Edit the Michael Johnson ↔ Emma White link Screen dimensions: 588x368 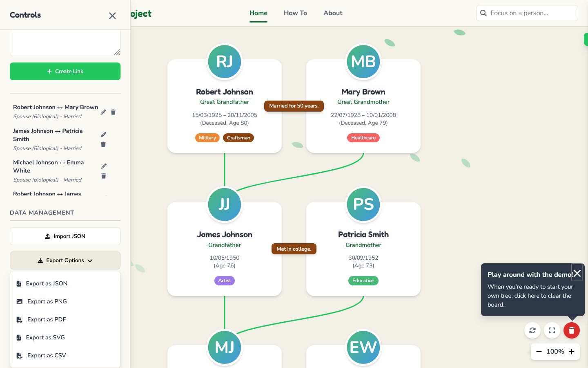tap(104, 166)
